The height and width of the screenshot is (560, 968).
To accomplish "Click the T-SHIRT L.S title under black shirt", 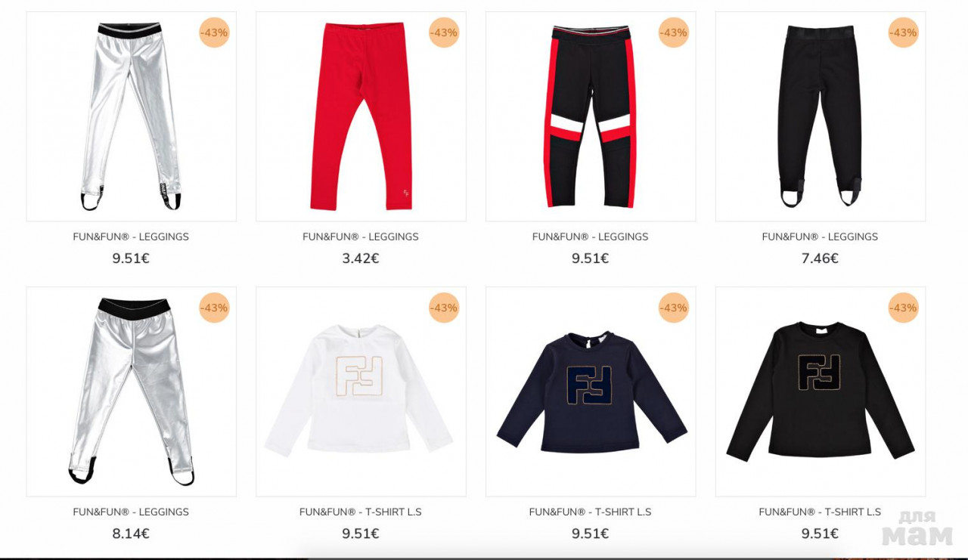I will [820, 512].
